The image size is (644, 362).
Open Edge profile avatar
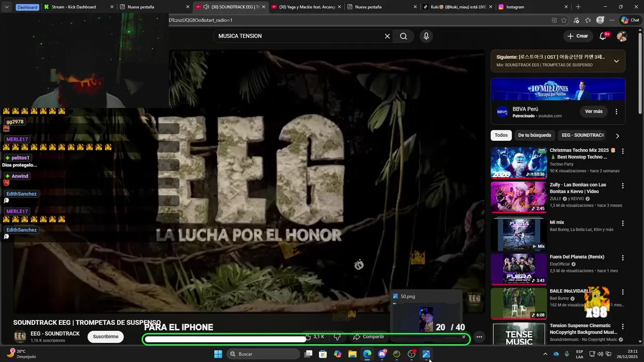click(600, 20)
